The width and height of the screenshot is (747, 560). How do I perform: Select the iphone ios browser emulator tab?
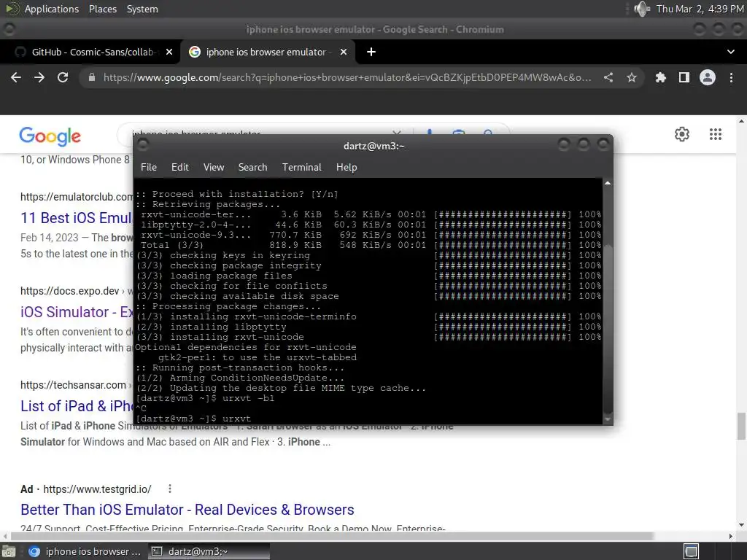coord(268,52)
